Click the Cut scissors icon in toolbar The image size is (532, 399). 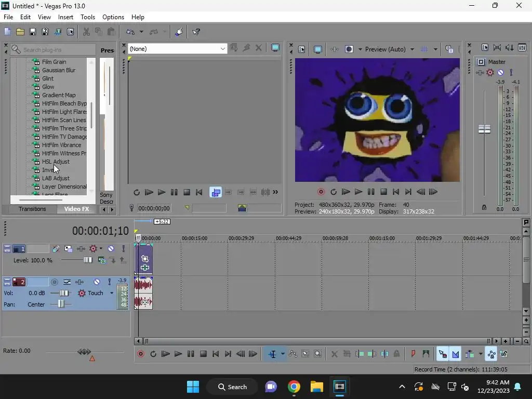pos(86,32)
